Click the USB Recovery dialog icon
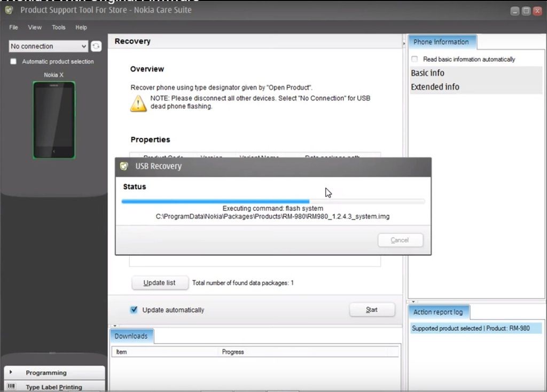 (124, 166)
